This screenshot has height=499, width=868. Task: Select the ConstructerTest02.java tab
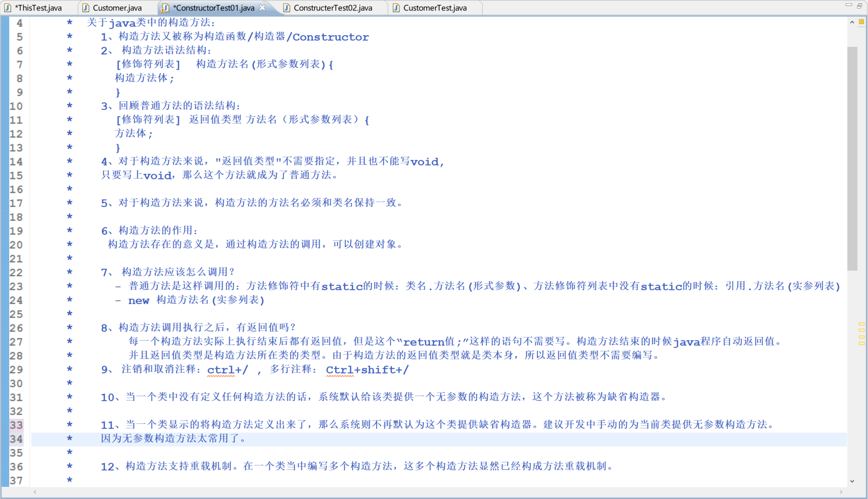pyautogui.click(x=333, y=8)
